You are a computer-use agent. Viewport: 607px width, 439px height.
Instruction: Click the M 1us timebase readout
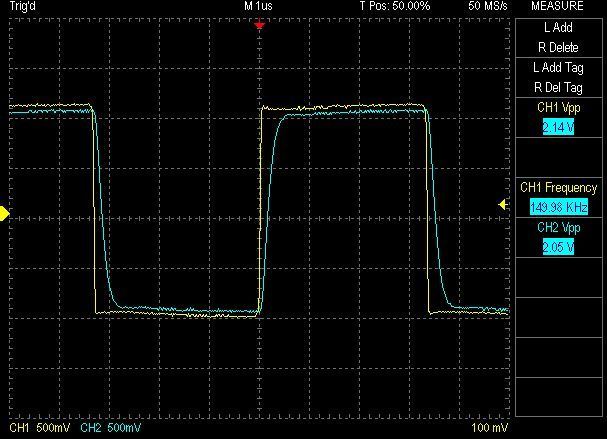click(x=258, y=6)
